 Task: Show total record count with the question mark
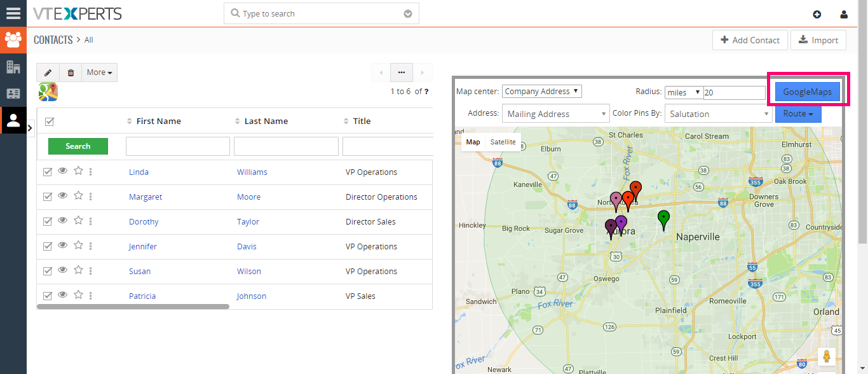[x=426, y=92]
